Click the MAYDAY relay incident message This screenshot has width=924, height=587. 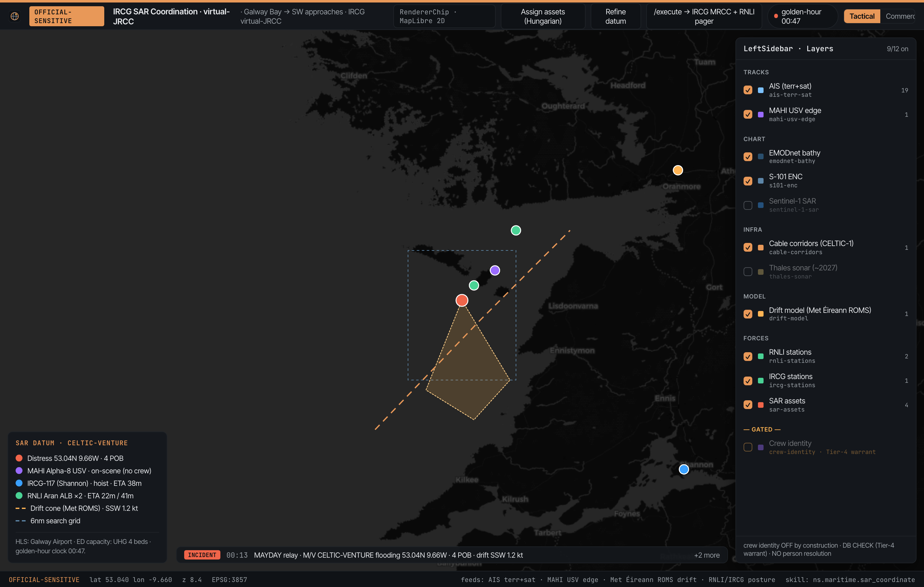(x=388, y=555)
